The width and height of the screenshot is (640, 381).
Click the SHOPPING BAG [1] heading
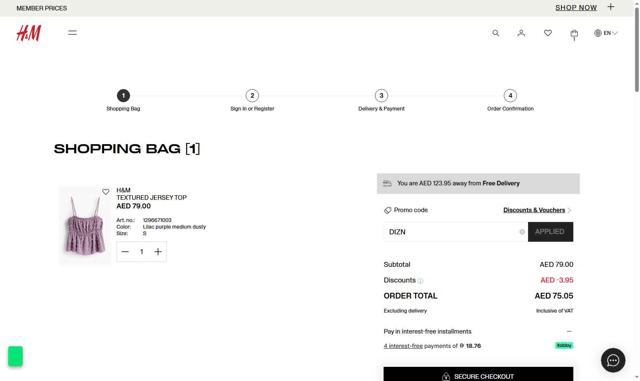pyautogui.click(x=127, y=149)
